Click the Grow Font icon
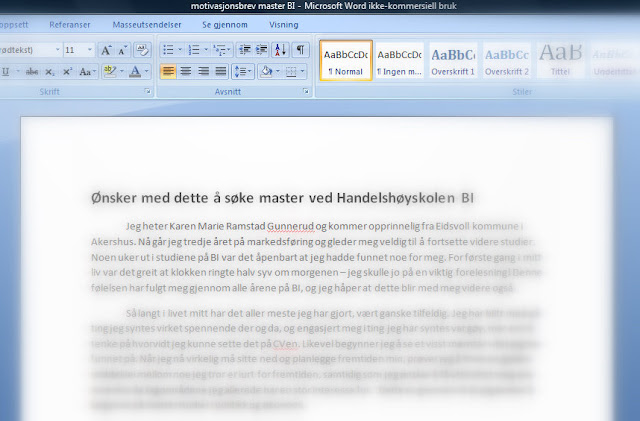The image size is (640, 421). tap(106, 50)
